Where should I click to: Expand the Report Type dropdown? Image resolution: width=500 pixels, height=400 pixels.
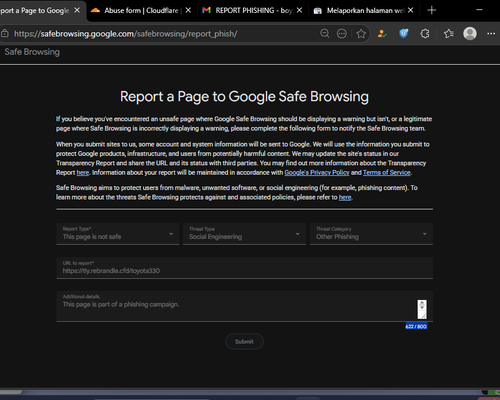(118, 234)
